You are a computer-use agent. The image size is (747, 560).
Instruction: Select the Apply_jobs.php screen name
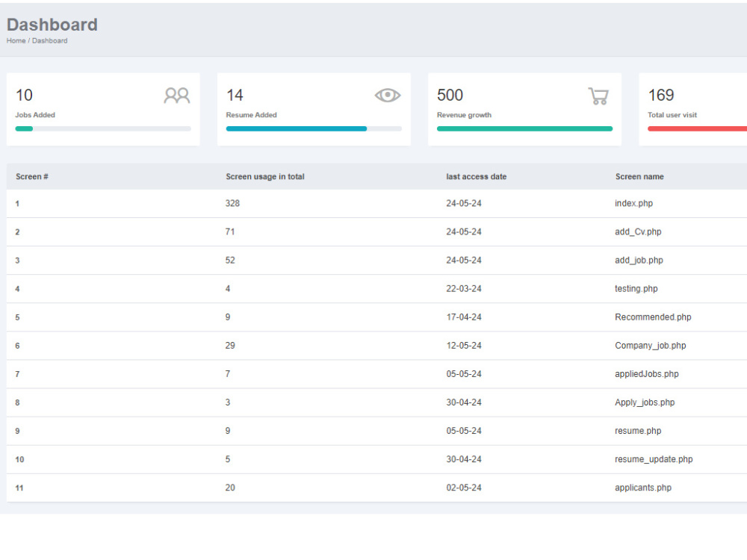click(x=645, y=402)
